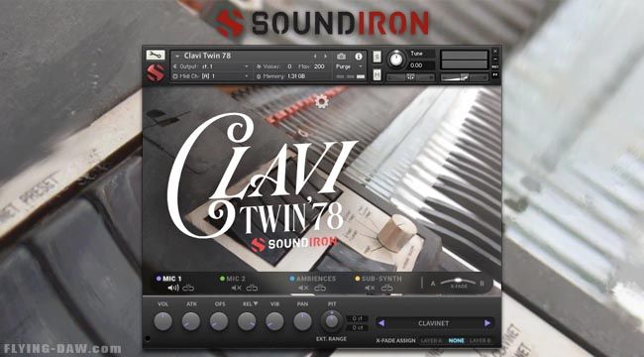Click the Tune knob in header
Image resolution: width=644 pixels, height=357 pixels.
point(396,59)
